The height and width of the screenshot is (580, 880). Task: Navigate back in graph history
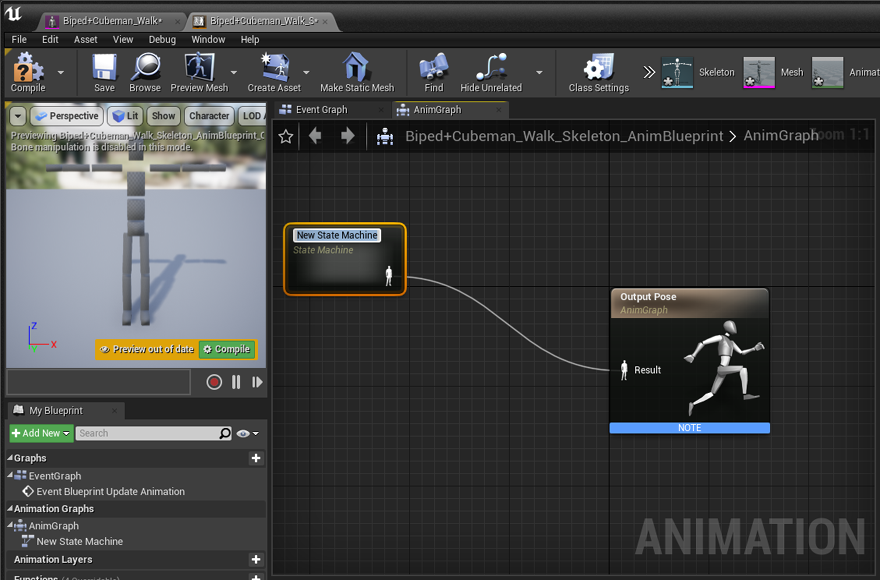click(x=315, y=136)
